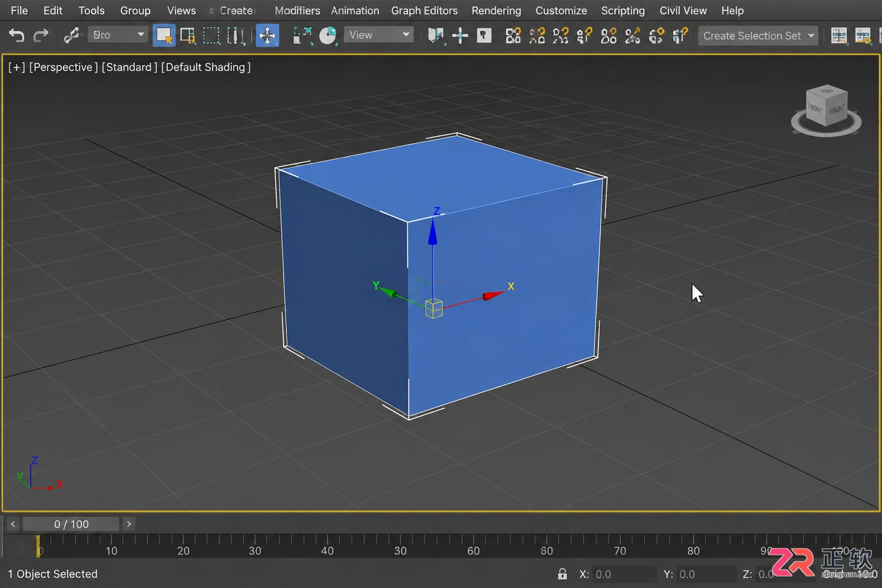Screen dimensions: 882x588
Task: Open the Rendering menu
Action: (x=496, y=10)
